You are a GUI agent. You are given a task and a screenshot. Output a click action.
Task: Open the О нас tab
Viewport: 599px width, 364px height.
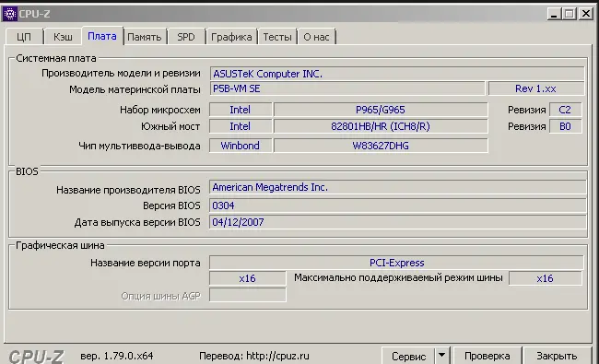pyautogui.click(x=316, y=37)
